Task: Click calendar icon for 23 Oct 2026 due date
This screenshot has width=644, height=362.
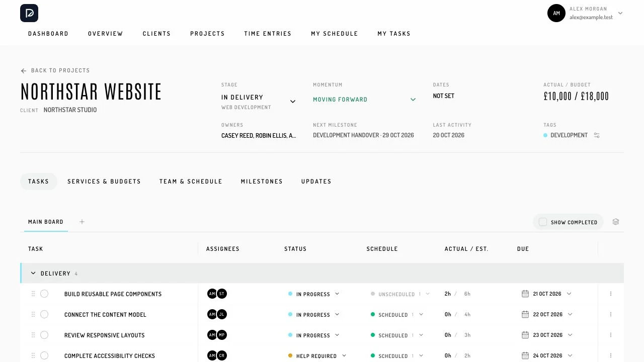Action: click(x=525, y=335)
